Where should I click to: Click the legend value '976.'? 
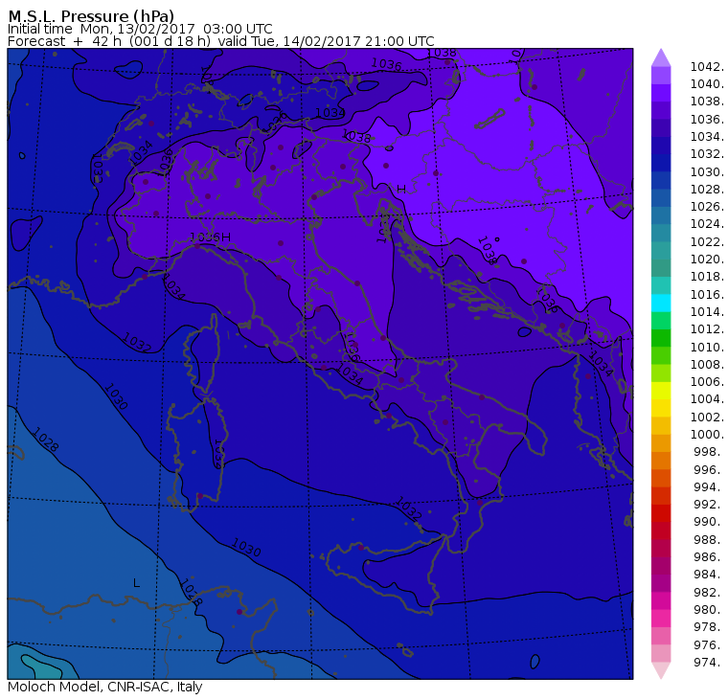point(709,644)
